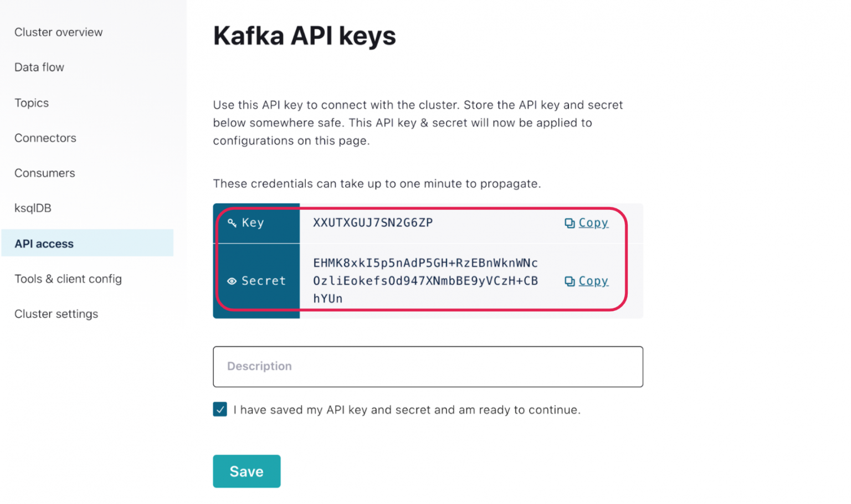Open the Topics page
The image size is (851, 504).
coord(32,103)
